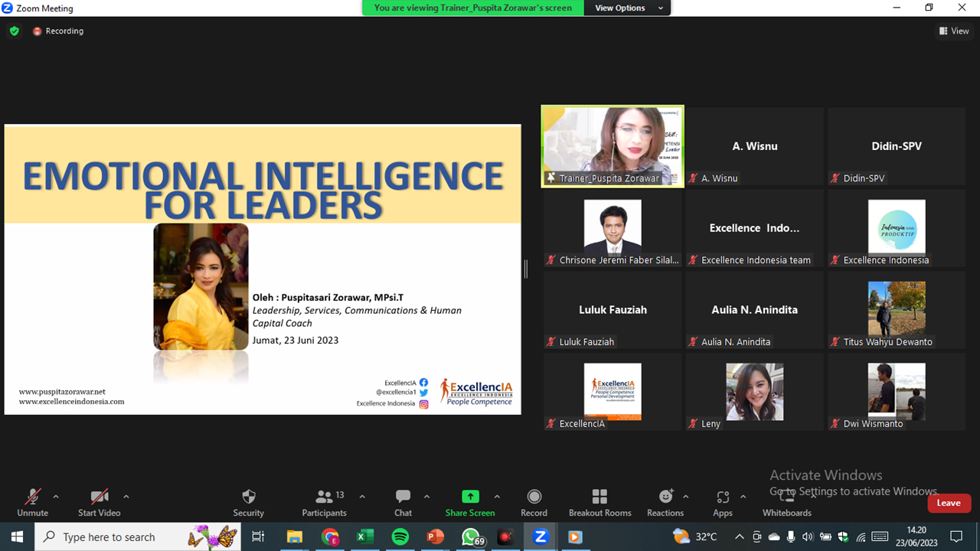Click the Record button
Image resolution: width=980 pixels, height=551 pixels.
[534, 503]
